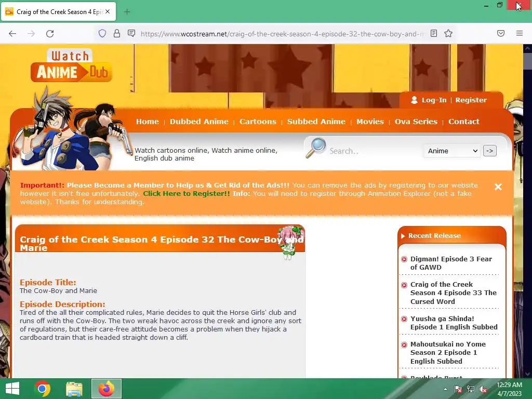Open Action Center flag tray icon
Image resolution: width=532 pixels, height=399 pixels.
coord(458,389)
